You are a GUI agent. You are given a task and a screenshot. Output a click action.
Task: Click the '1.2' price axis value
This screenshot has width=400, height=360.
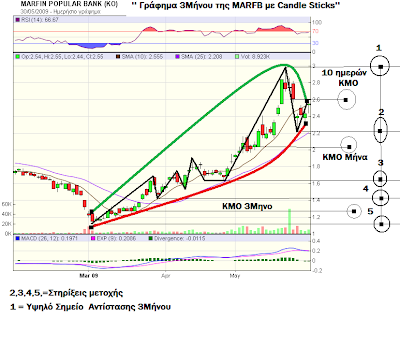(x=316, y=217)
